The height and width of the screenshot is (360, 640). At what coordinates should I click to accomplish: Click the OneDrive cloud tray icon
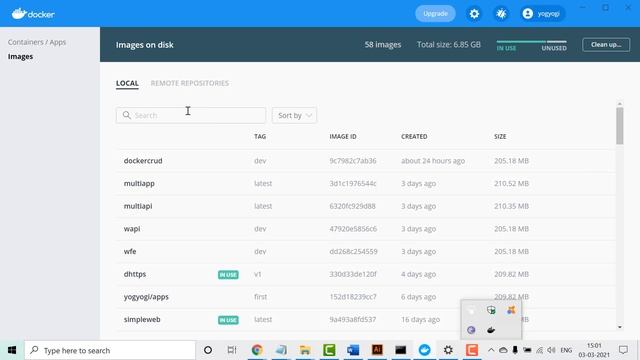503,350
